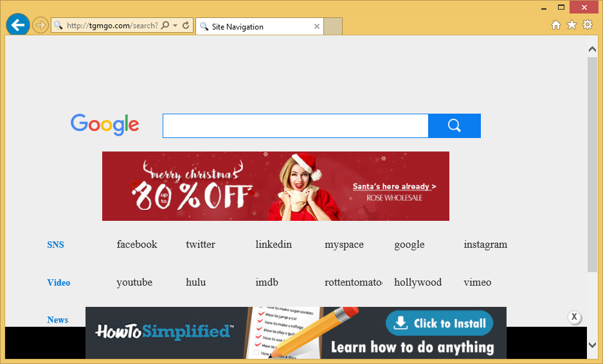
Task: Click the scrollbar up arrow
Action: (x=592, y=49)
